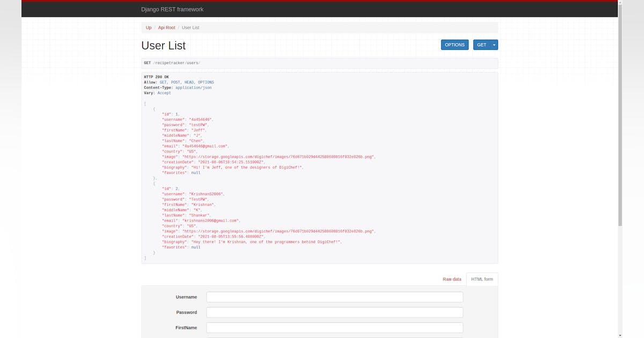Click the Password form label
644x338 pixels.
[x=186, y=312]
